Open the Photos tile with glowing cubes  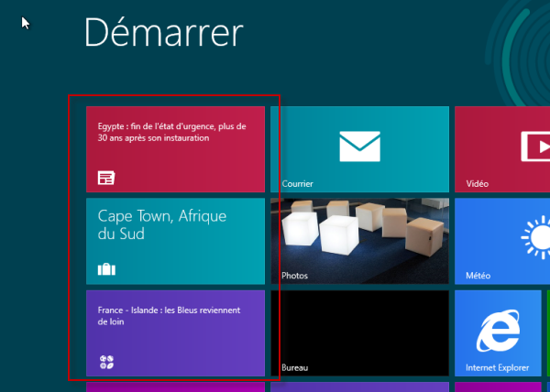click(x=359, y=241)
